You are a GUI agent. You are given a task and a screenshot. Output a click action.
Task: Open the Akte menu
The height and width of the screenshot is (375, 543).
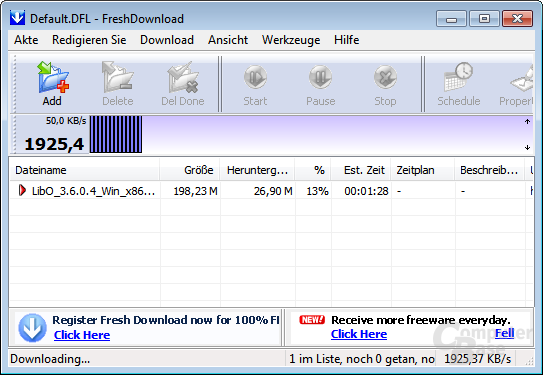coord(26,40)
